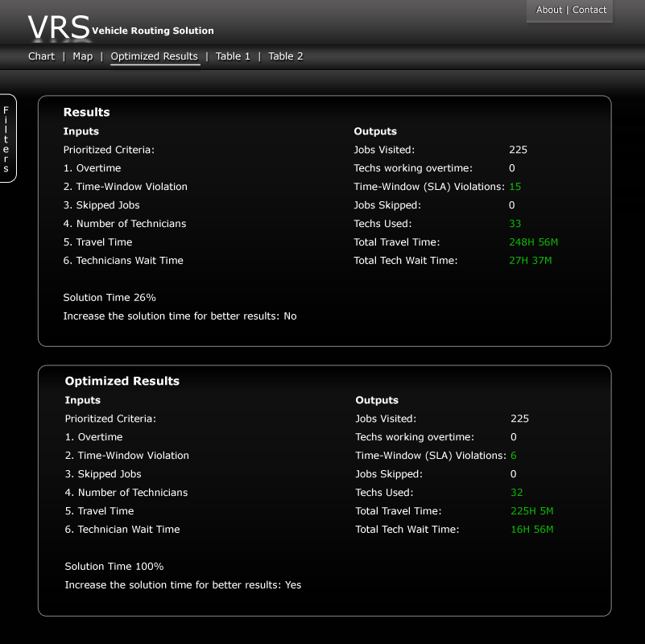Click 'Increase the solution time' line ending No
645x644 pixels.
coord(180,316)
